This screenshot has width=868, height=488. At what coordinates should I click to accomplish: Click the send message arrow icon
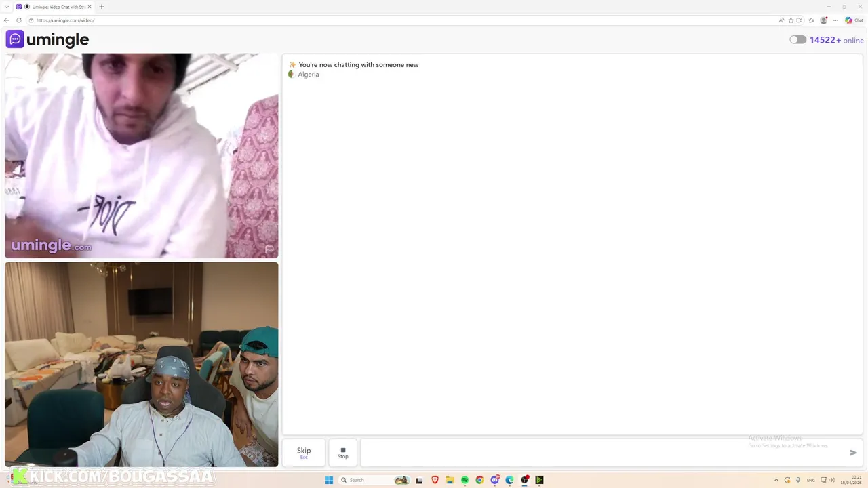coord(853,453)
